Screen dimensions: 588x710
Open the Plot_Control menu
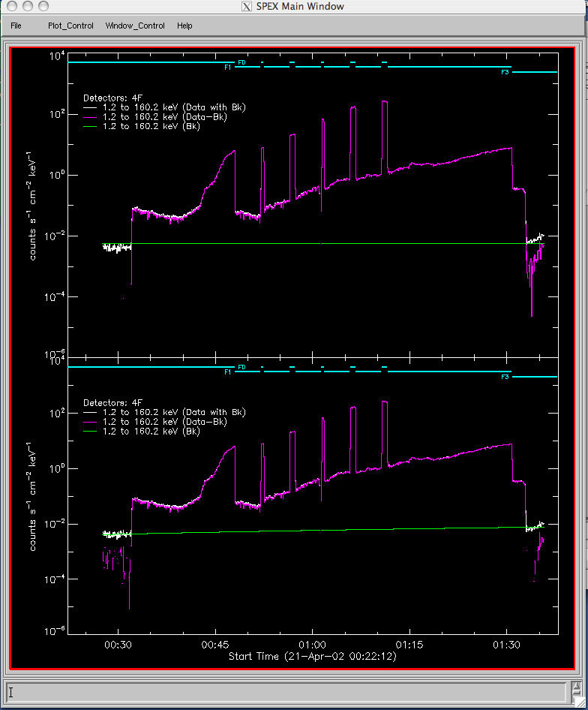click(x=70, y=26)
